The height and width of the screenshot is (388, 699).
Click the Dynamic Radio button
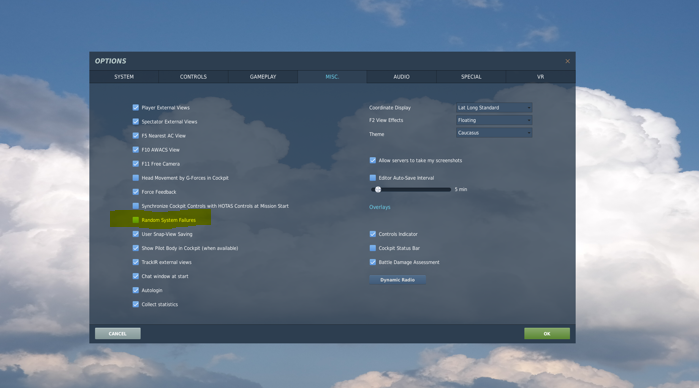[x=397, y=280]
